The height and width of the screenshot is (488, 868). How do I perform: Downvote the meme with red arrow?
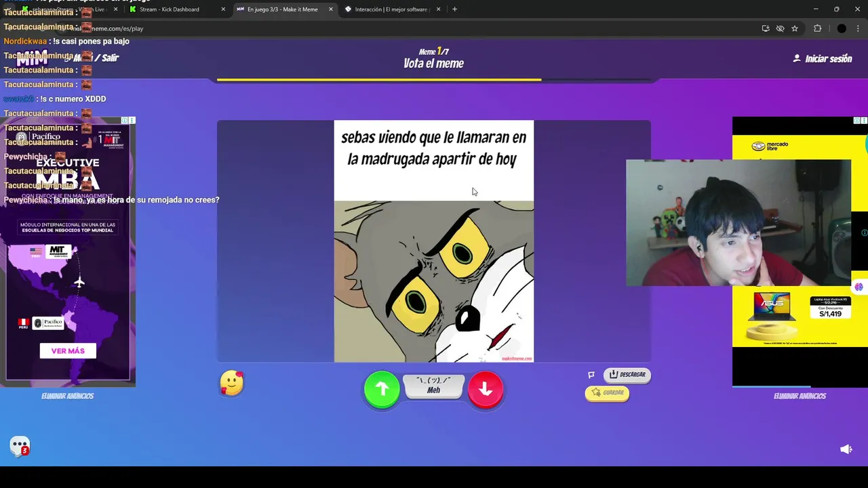click(486, 389)
